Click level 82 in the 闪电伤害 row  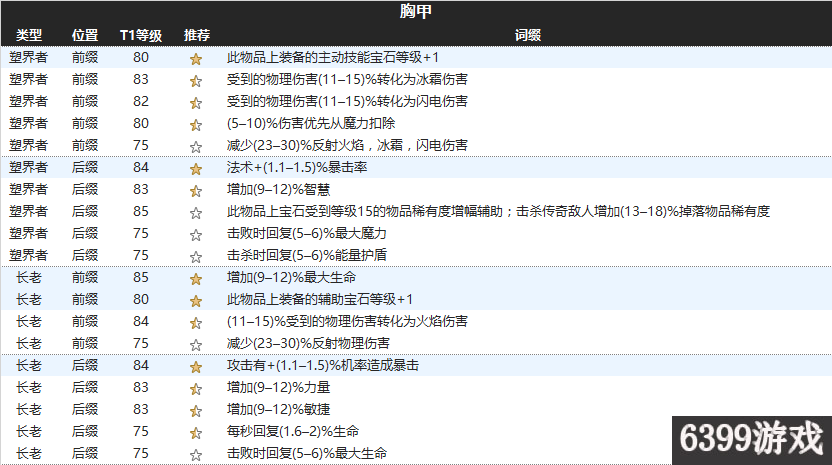pos(141,101)
